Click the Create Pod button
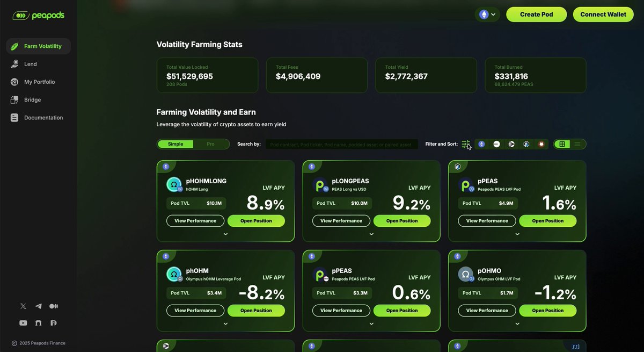The height and width of the screenshot is (352, 644). click(x=536, y=15)
